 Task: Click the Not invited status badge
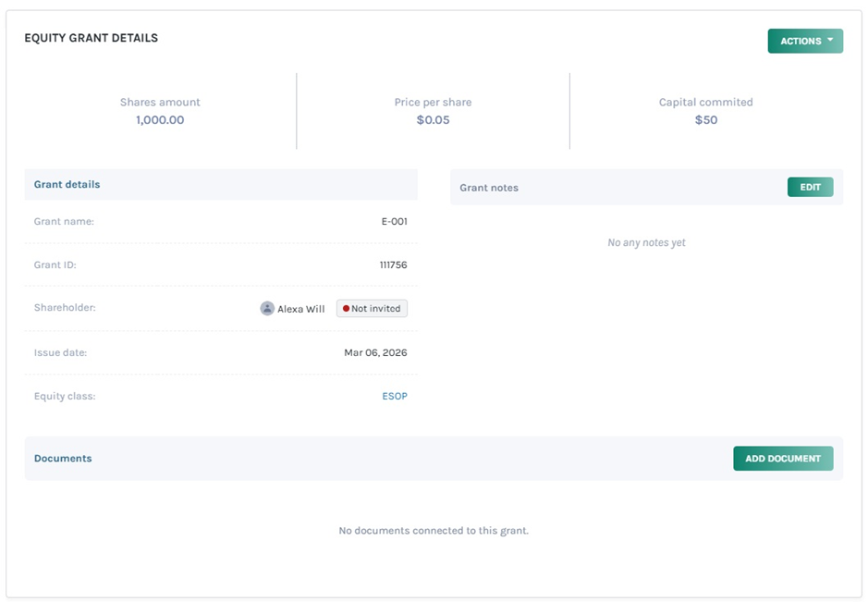pyautogui.click(x=372, y=309)
